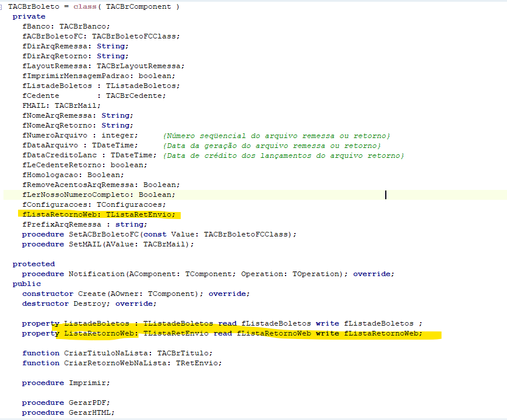This screenshot has width=507, height=420.
Task: Click the 'fDataCreditoLanc : TDateTime;' declaration
Action: pos(90,155)
